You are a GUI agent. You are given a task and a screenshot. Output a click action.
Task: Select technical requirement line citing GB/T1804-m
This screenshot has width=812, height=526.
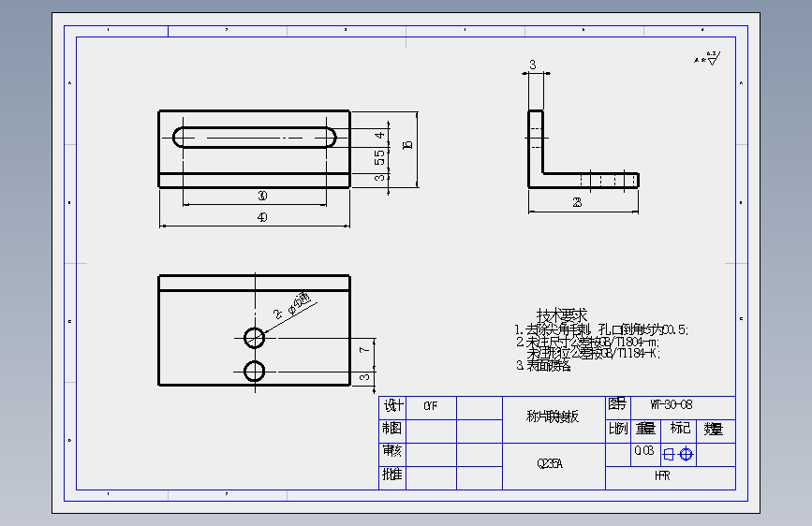pos(588,343)
